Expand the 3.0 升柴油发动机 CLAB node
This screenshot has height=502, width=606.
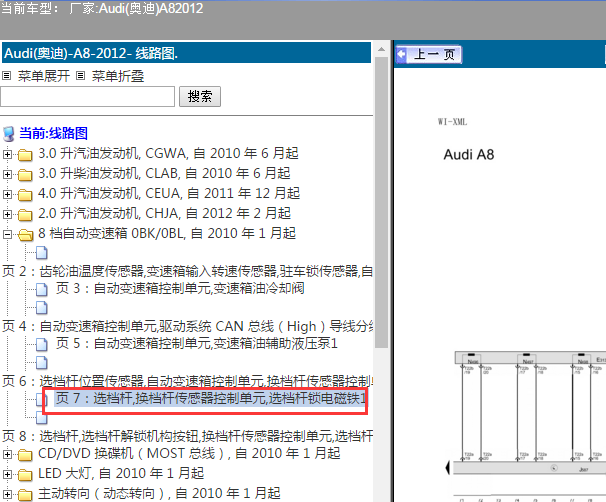point(7,175)
